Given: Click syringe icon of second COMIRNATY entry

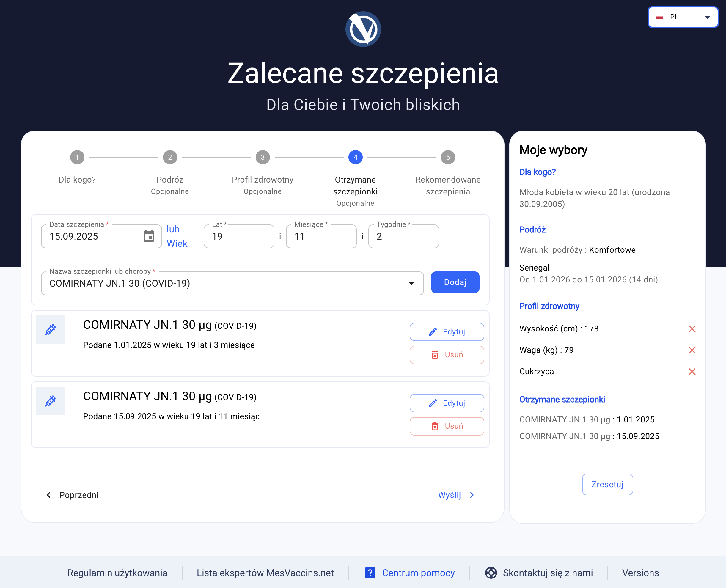Looking at the screenshot, I should pos(51,401).
